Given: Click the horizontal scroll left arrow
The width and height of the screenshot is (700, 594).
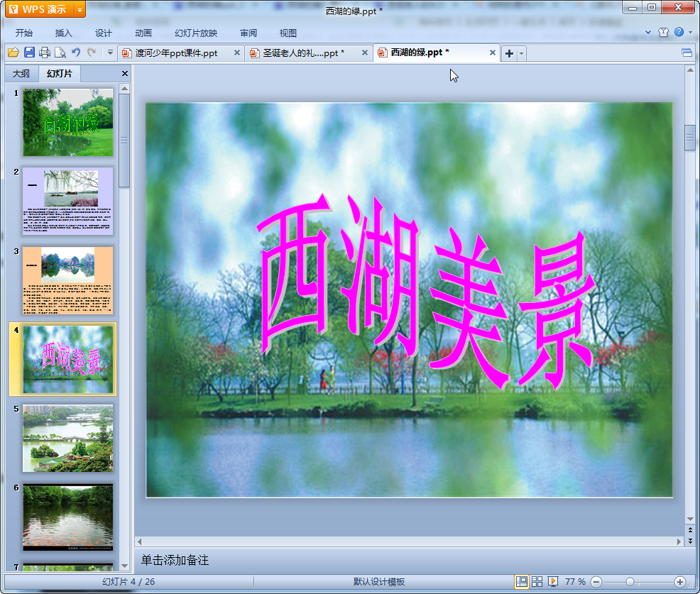Looking at the screenshot, I should click(x=139, y=541).
